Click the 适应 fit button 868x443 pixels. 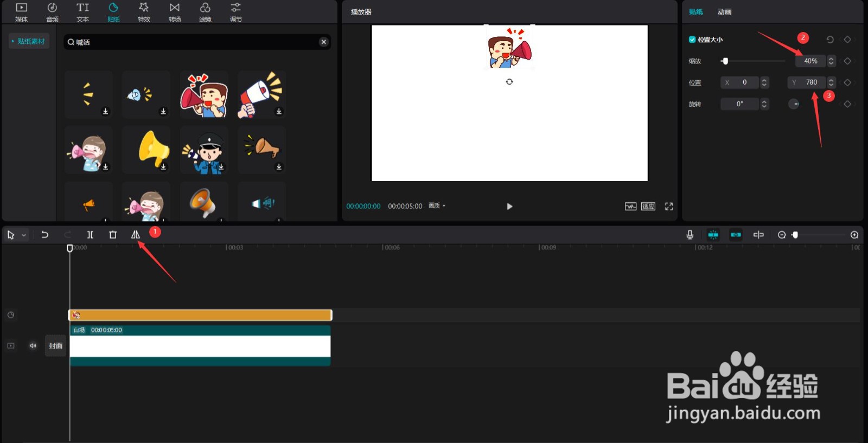648,206
